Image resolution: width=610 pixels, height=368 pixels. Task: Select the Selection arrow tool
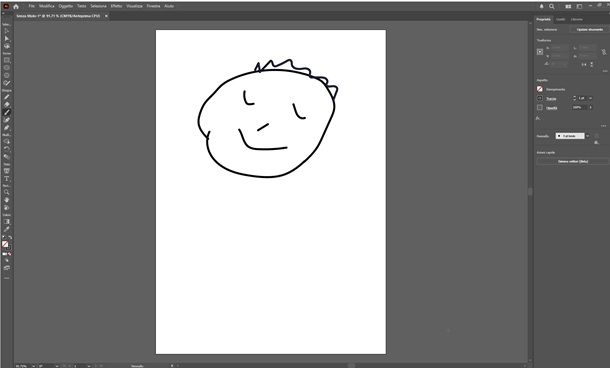click(x=7, y=31)
